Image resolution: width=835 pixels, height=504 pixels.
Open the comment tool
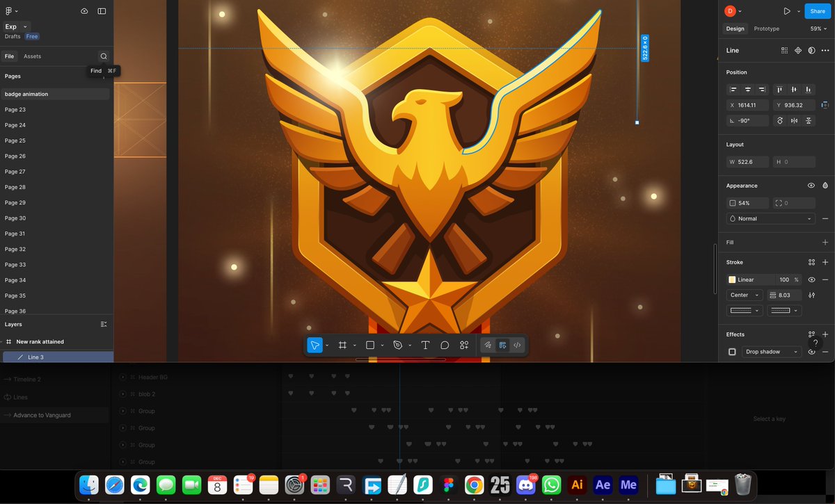[445, 345]
